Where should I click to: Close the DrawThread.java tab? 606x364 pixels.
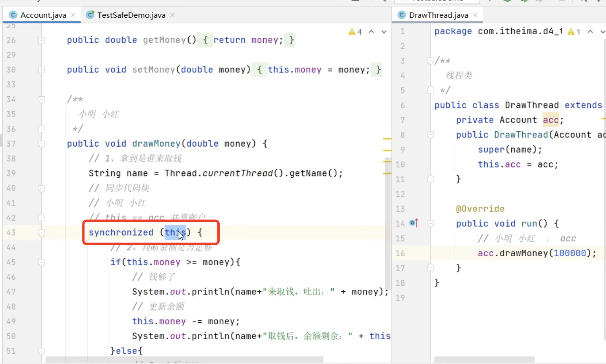[476, 15]
